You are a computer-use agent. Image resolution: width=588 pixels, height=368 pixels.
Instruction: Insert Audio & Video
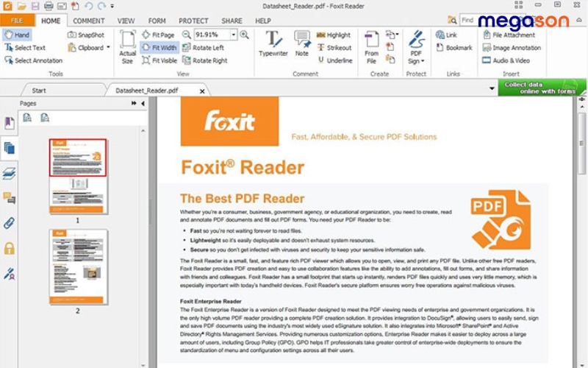point(506,60)
